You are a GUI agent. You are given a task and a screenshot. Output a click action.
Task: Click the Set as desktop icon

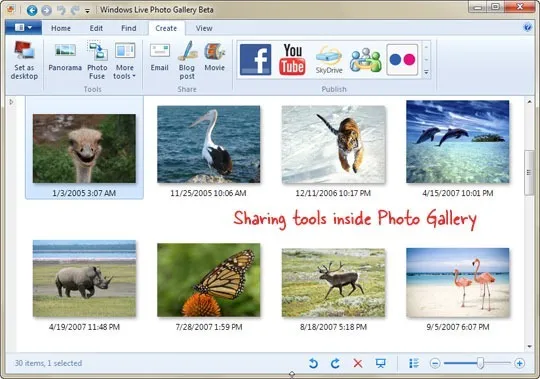[x=24, y=60]
